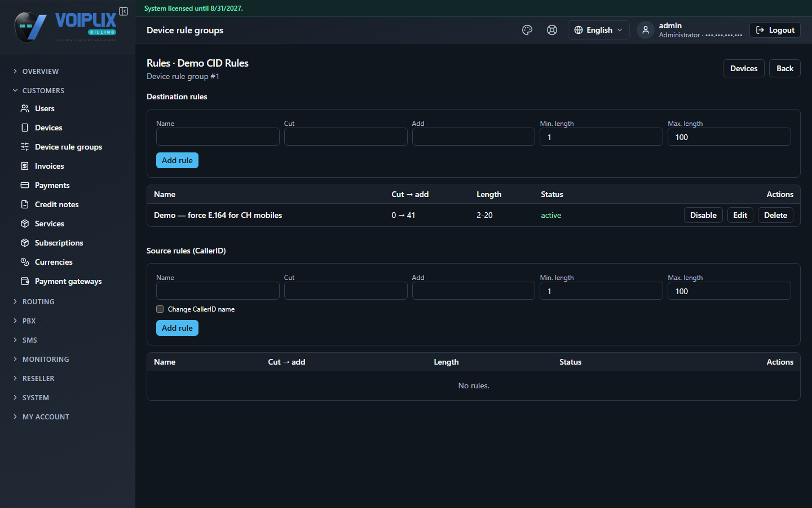Click the Subscriptions package icon
812x508 pixels.
(x=25, y=243)
